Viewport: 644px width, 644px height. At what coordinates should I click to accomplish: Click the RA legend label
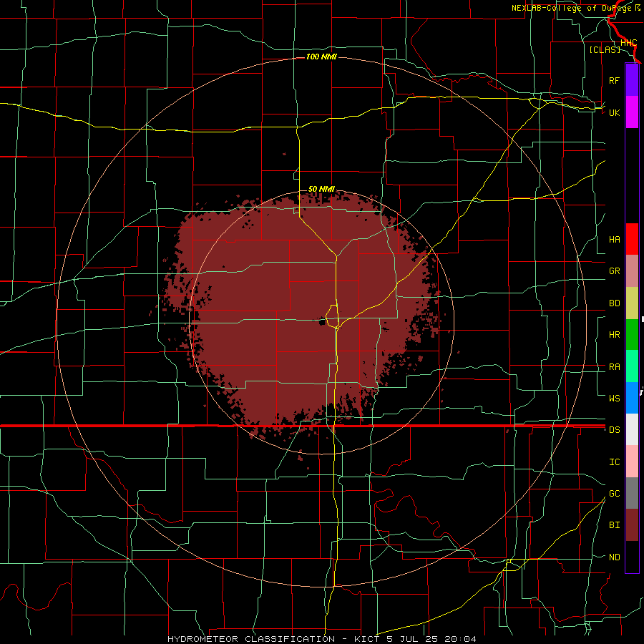pyautogui.click(x=614, y=367)
